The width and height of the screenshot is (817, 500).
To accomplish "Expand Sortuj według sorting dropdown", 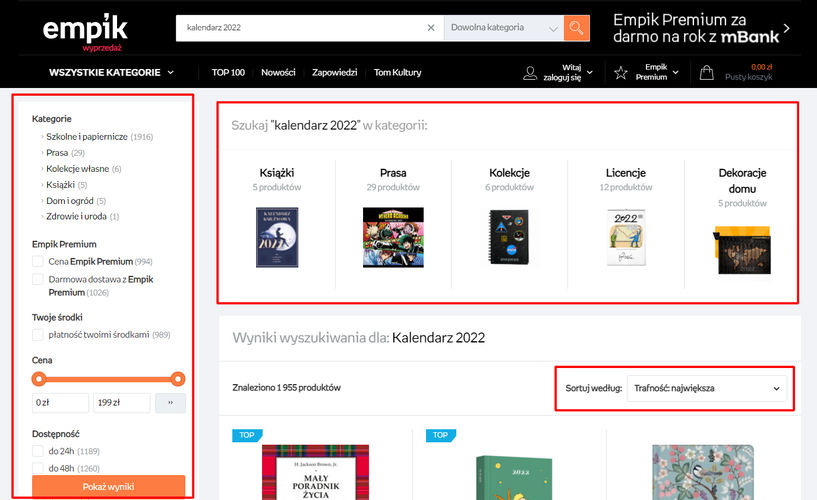I will click(705, 388).
